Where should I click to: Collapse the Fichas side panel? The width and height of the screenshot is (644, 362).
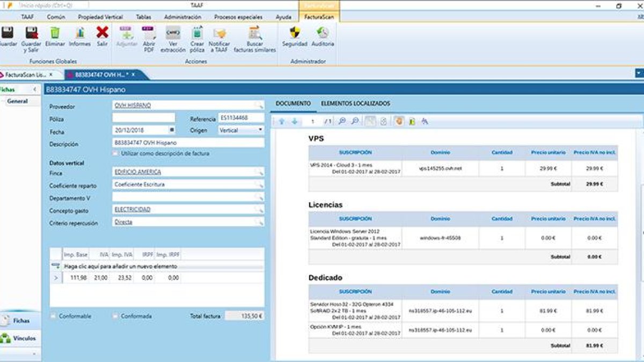tap(35, 90)
